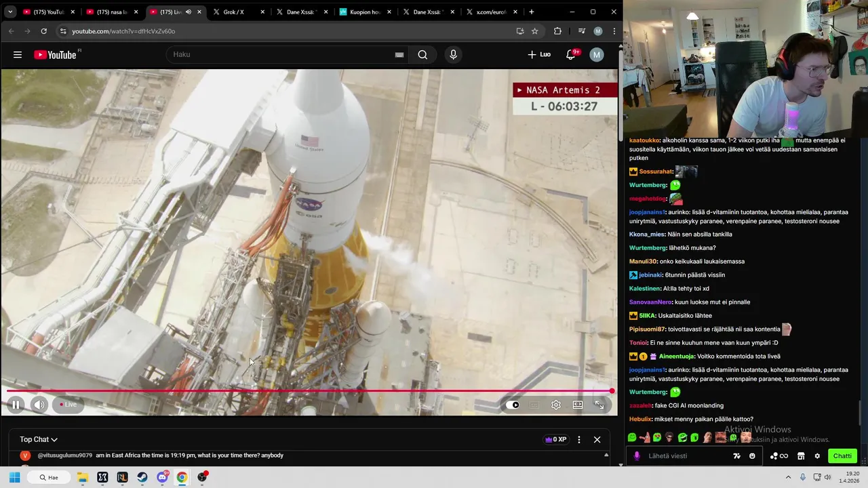868x488 pixels.
Task: Click the YouTube search magnifier button
Action: click(422, 55)
